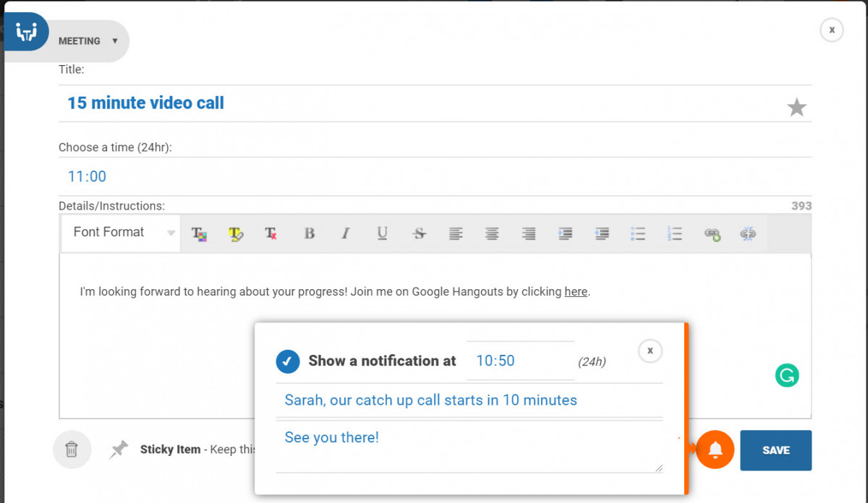
Task: Click the clear formatting icon
Action: click(x=271, y=233)
